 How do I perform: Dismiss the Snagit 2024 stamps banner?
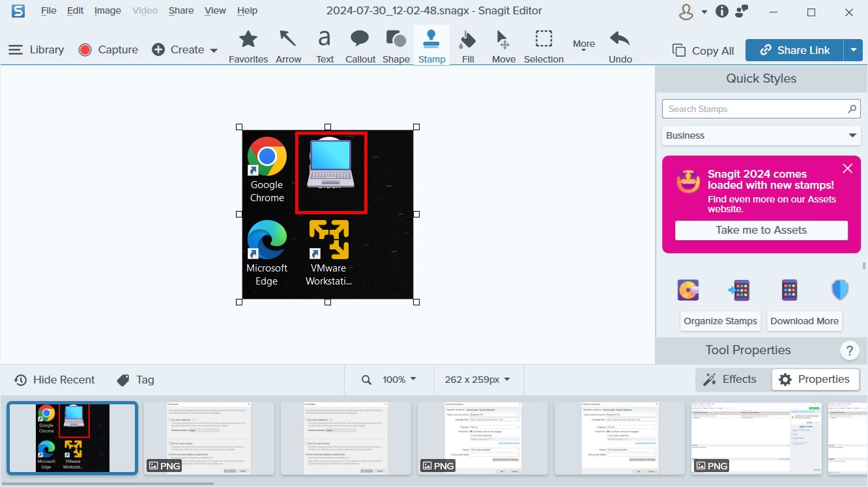coord(847,169)
